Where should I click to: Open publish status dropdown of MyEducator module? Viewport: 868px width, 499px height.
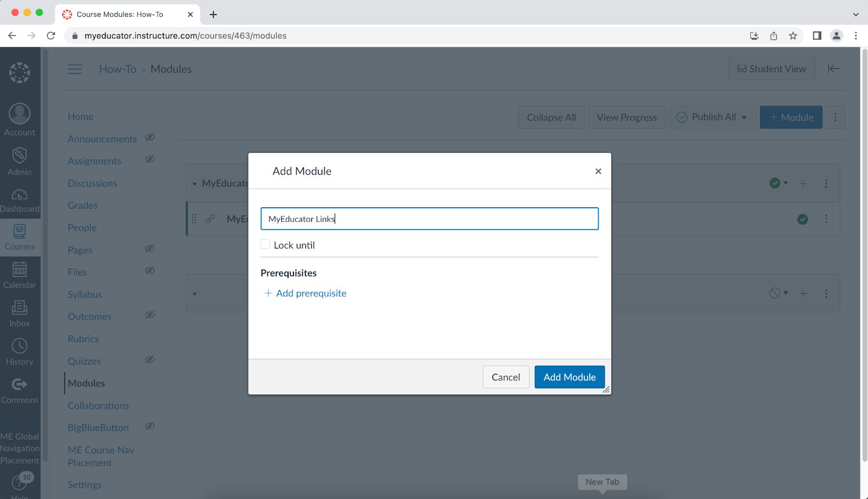tap(778, 183)
